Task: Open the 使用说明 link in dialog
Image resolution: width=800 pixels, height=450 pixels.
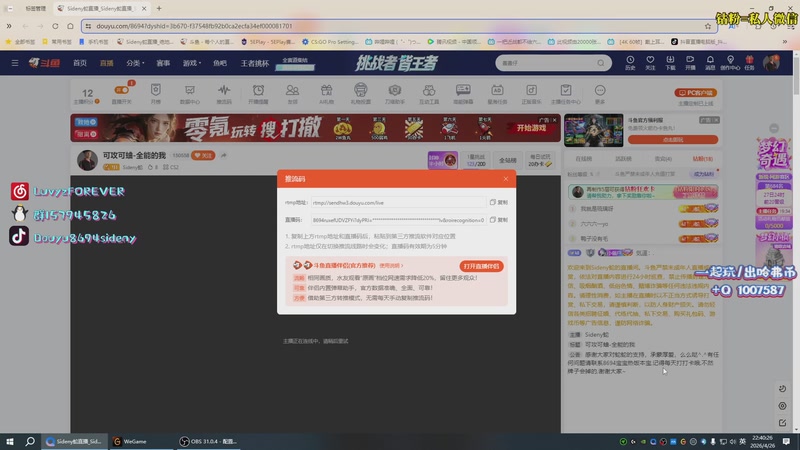Action: coord(391,265)
